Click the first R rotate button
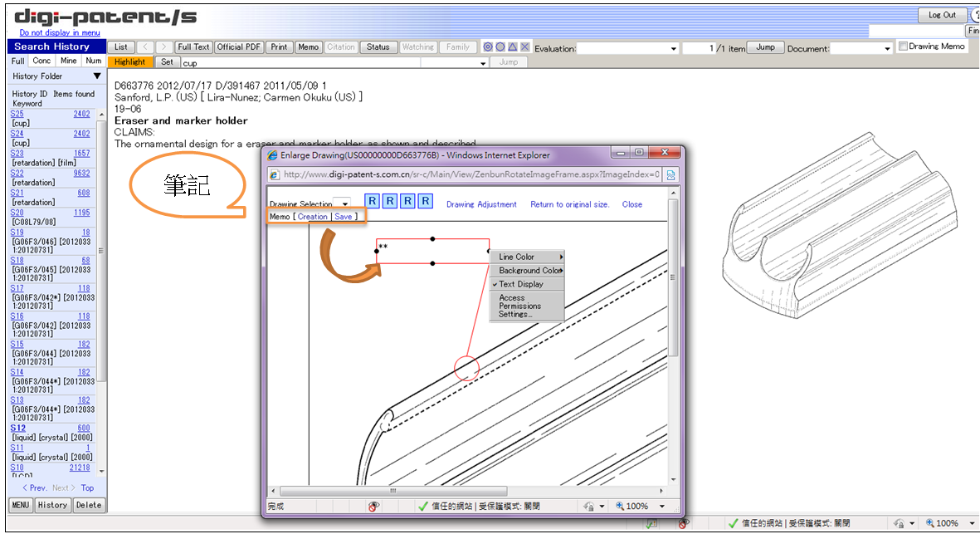Screen dimensions: 980x534 [x=372, y=201]
